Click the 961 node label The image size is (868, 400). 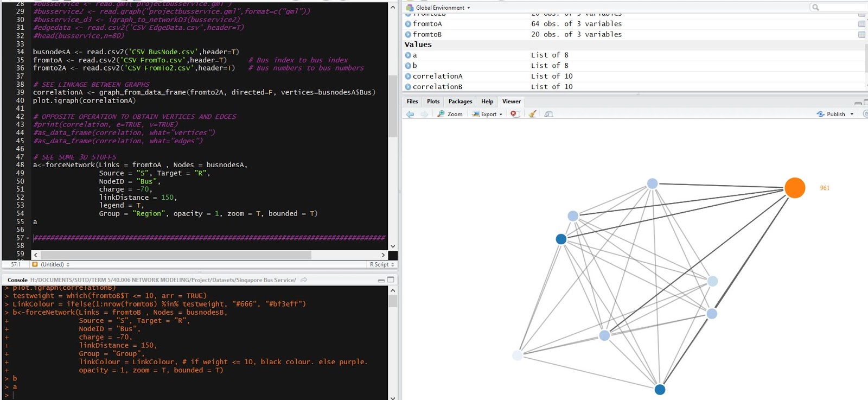click(x=825, y=188)
